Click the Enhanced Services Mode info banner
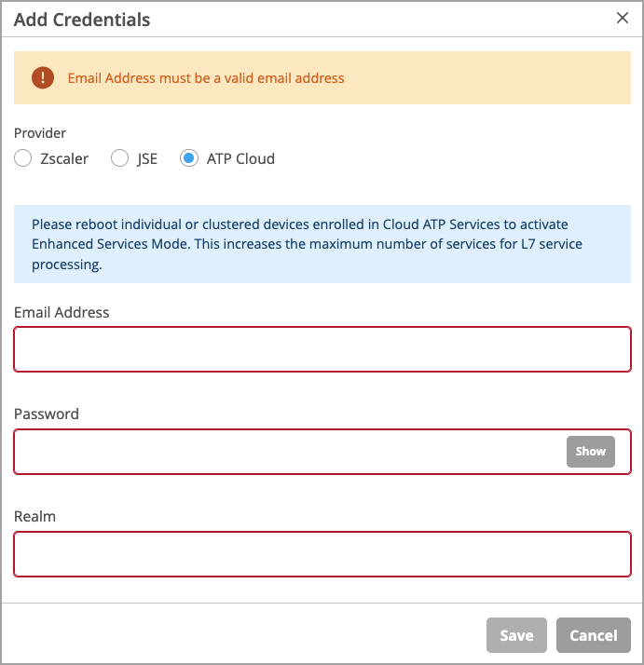This screenshot has width=644, height=665. [322, 244]
